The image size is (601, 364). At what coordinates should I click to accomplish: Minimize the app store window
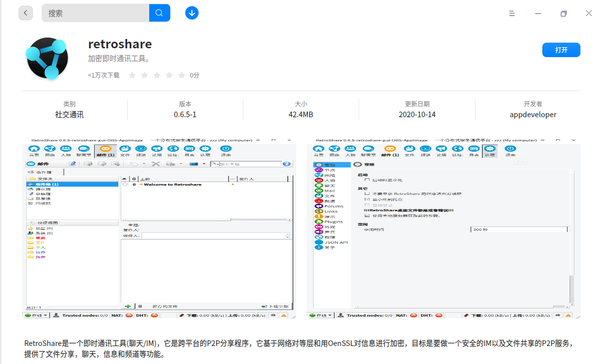pos(538,13)
